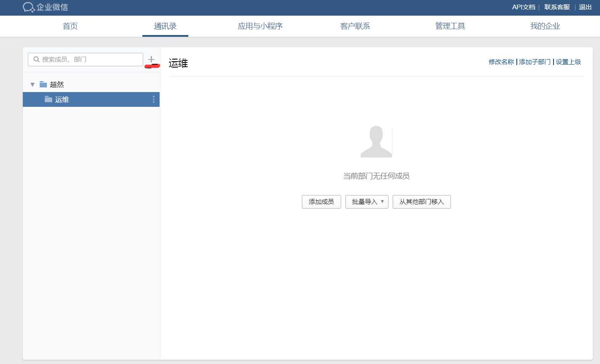
Task: Click the 添加子部门 link
Action: click(535, 62)
